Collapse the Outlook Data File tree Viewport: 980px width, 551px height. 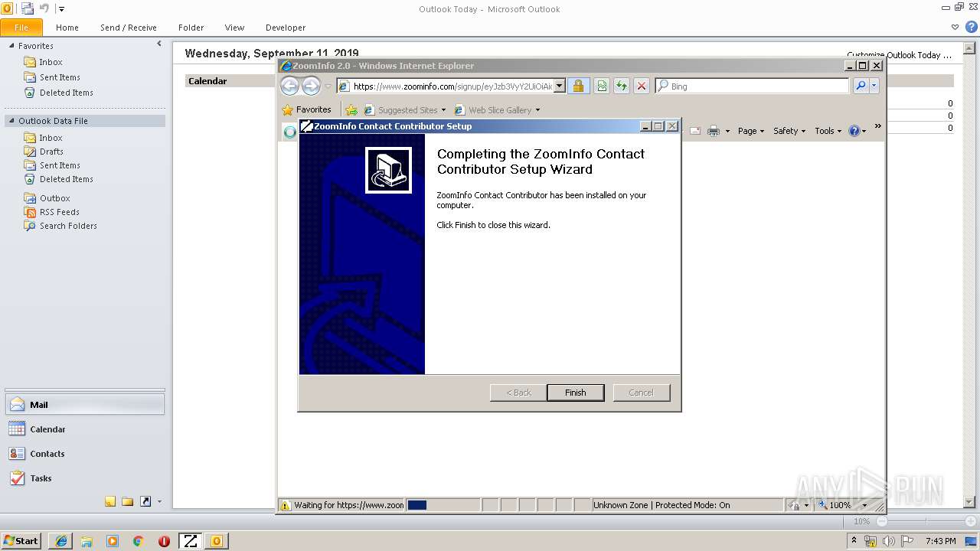pyautogui.click(x=11, y=121)
